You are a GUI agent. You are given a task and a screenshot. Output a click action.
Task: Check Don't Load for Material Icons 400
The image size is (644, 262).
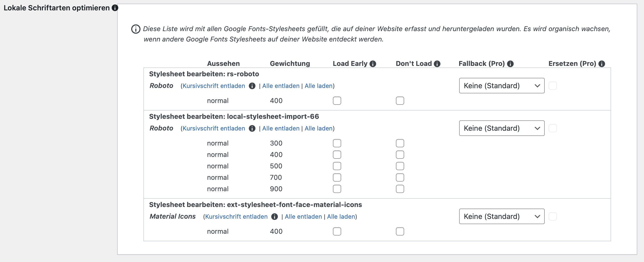click(400, 231)
